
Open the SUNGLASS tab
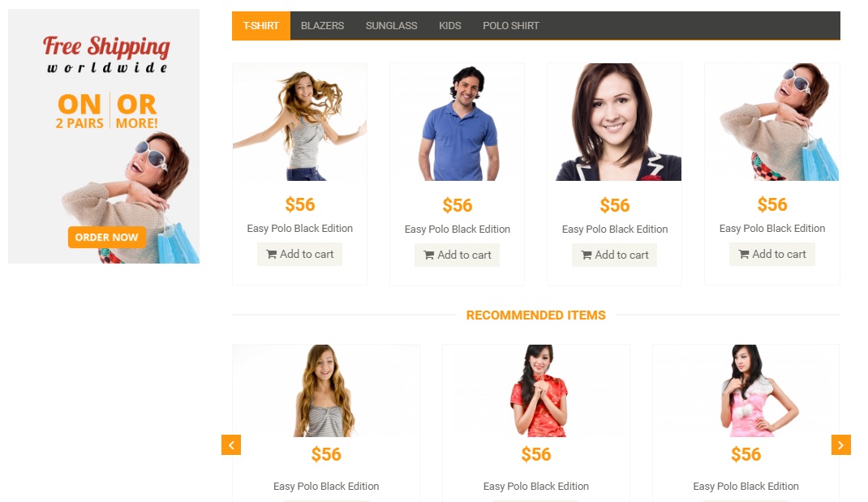[391, 25]
